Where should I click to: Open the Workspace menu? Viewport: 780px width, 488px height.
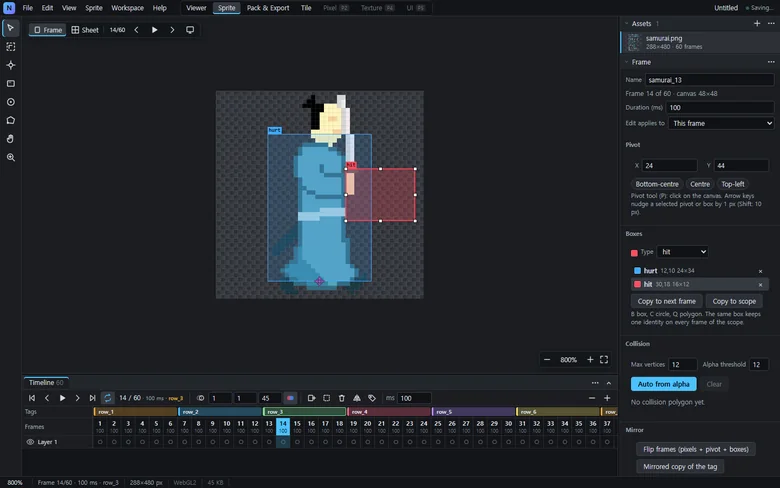coord(127,8)
